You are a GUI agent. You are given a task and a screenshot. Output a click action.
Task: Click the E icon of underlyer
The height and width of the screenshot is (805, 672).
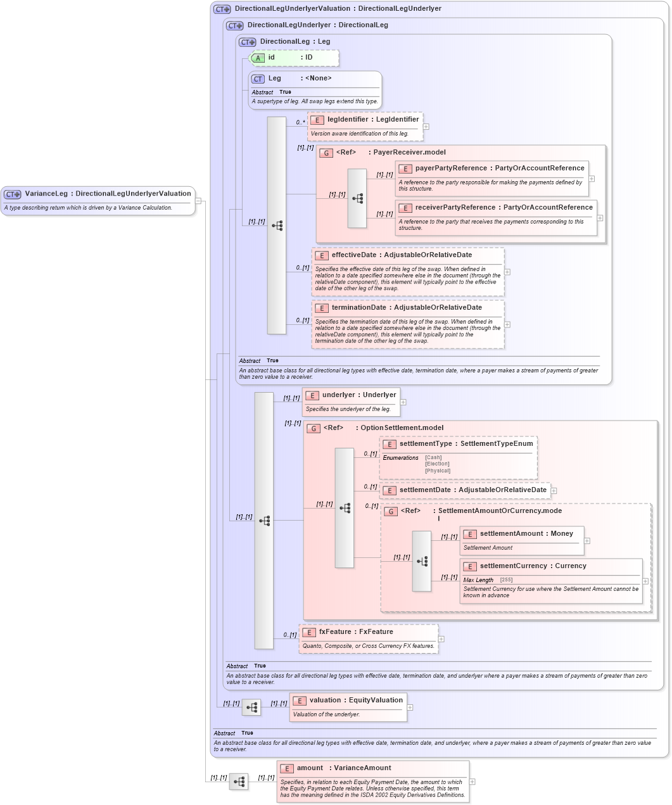312,396
